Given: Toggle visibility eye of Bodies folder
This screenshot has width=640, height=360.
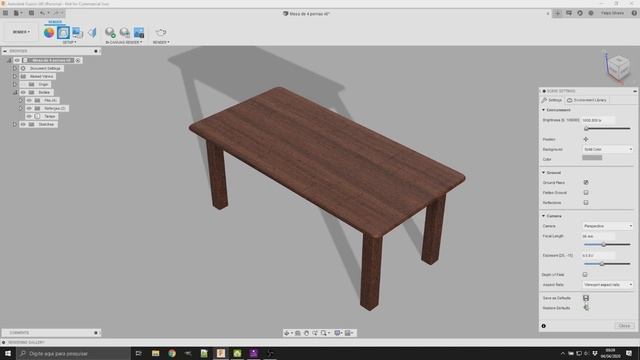Looking at the screenshot, I should 23,92.
